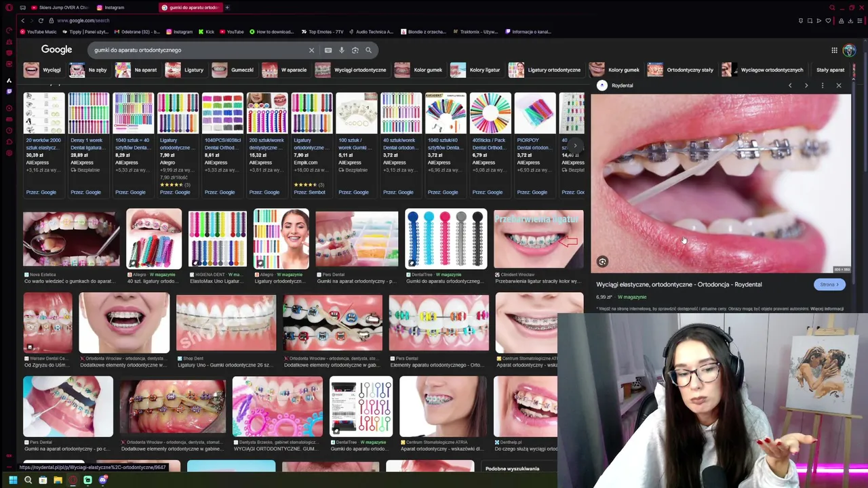Open Top Emotes - 7TV bookmark

322,32
